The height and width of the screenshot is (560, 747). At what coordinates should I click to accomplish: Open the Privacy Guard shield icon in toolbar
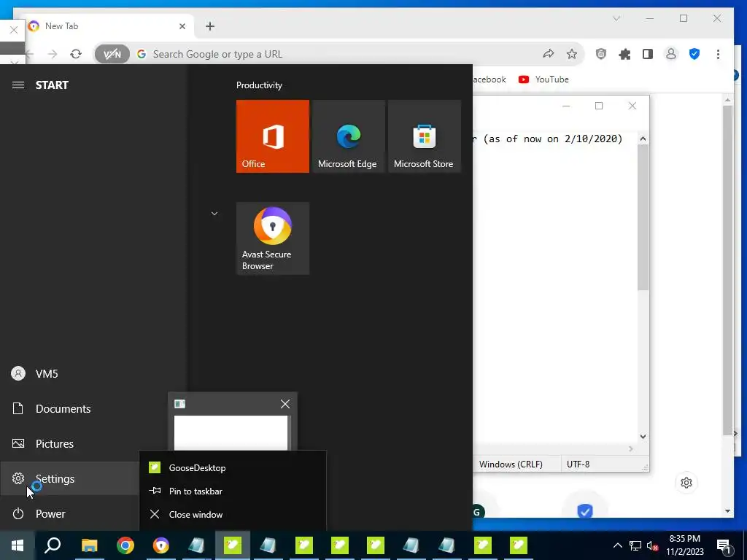(601, 54)
